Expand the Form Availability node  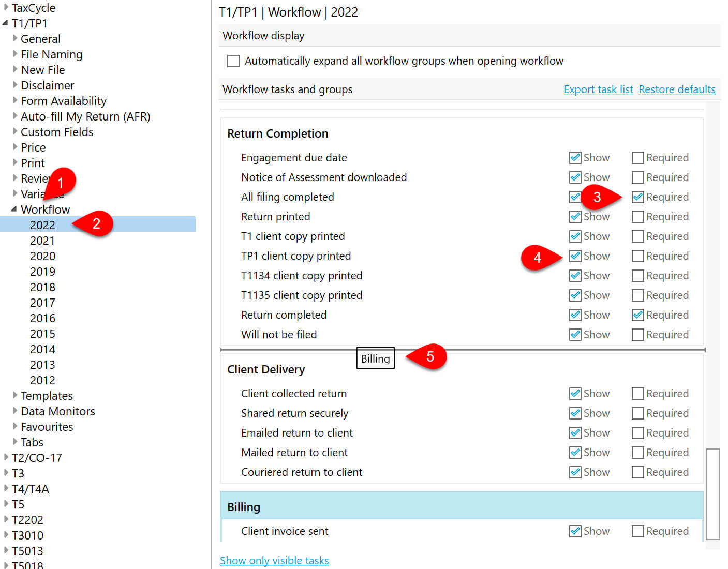[x=15, y=100]
